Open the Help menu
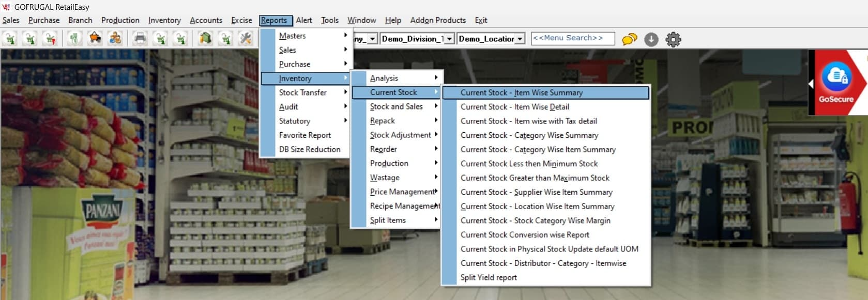The image size is (868, 300). [x=393, y=20]
